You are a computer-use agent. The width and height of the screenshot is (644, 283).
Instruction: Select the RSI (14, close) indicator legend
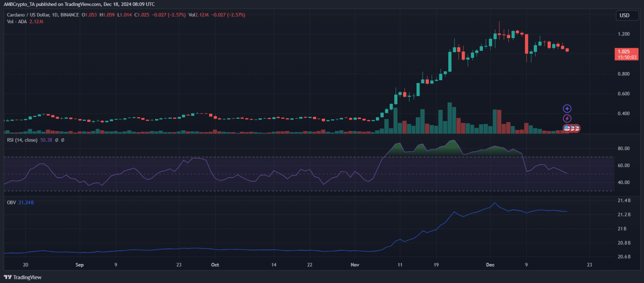22,140
